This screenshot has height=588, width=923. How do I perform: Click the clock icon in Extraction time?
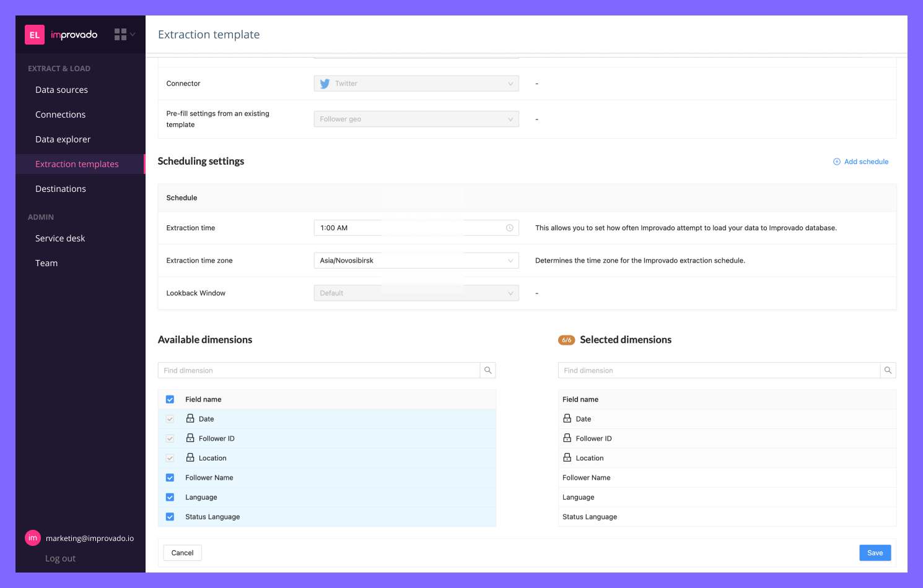click(x=509, y=228)
